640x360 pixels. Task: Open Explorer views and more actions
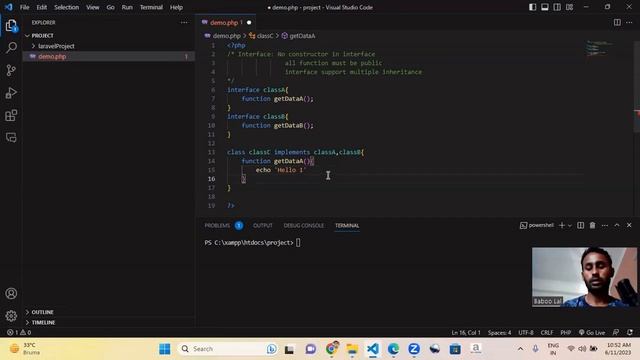184,22
